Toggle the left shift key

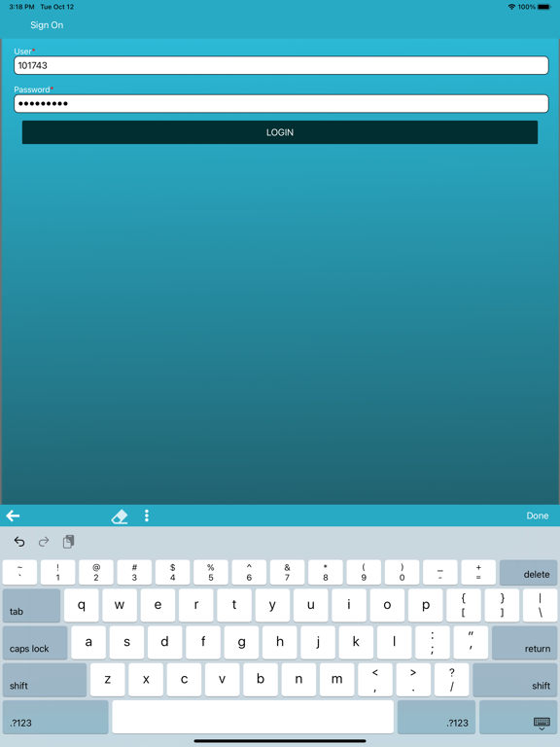[45, 680]
